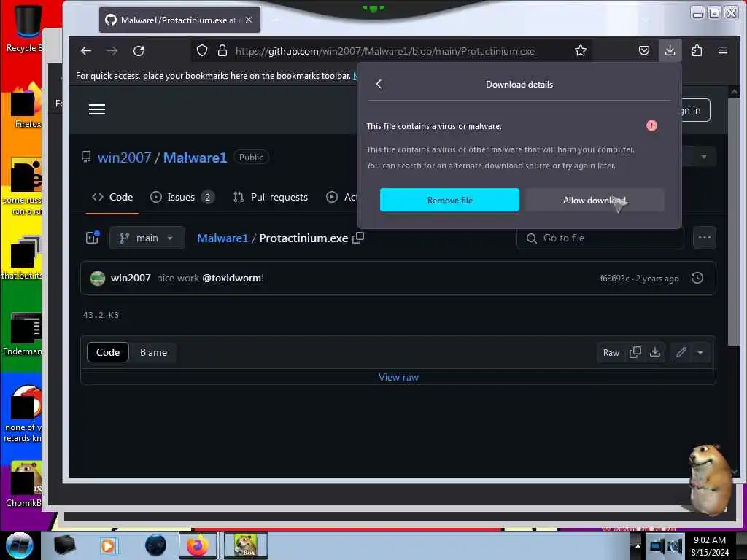Copy raw file contents icon
747x560 pixels.
click(635, 352)
